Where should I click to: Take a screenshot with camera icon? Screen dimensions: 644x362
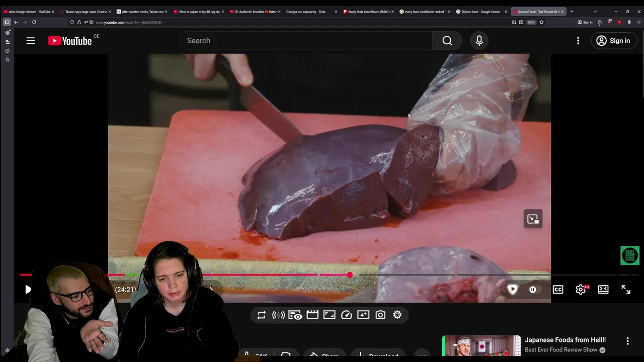tap(380, 315)
